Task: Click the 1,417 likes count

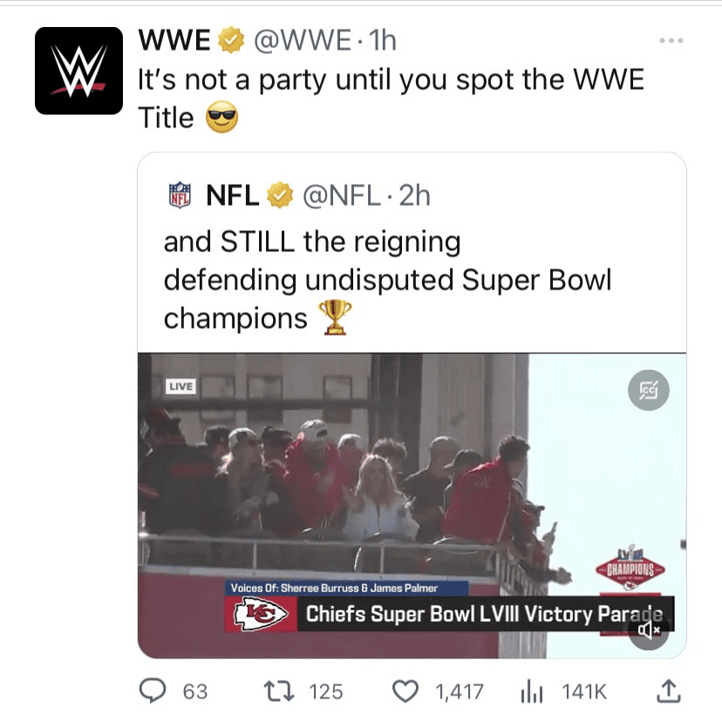Action: pos(459,691)
